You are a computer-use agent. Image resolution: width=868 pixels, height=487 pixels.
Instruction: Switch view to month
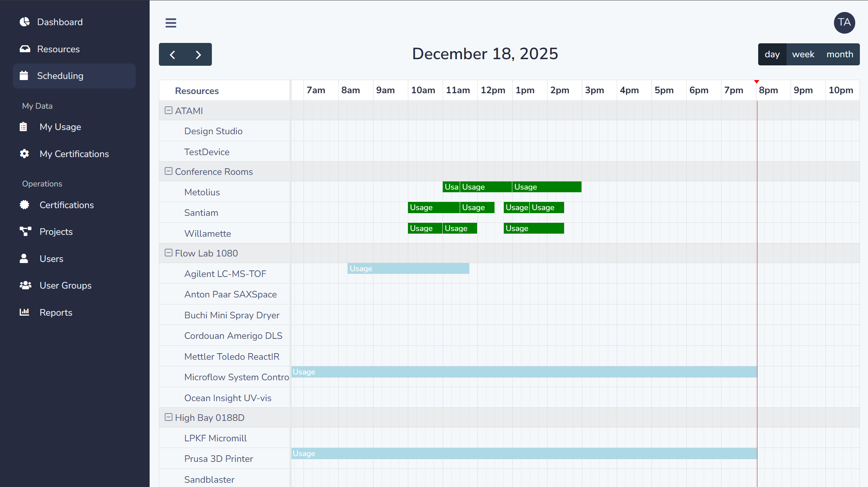(839, 54)
